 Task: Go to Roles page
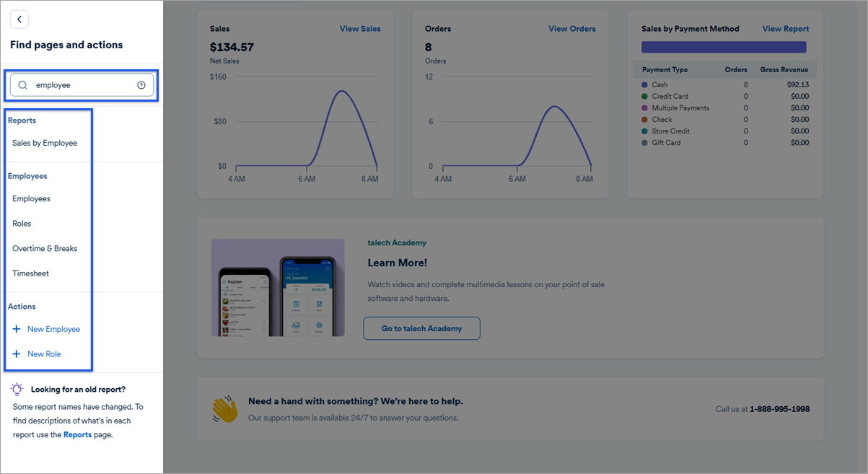pos(22,224)
